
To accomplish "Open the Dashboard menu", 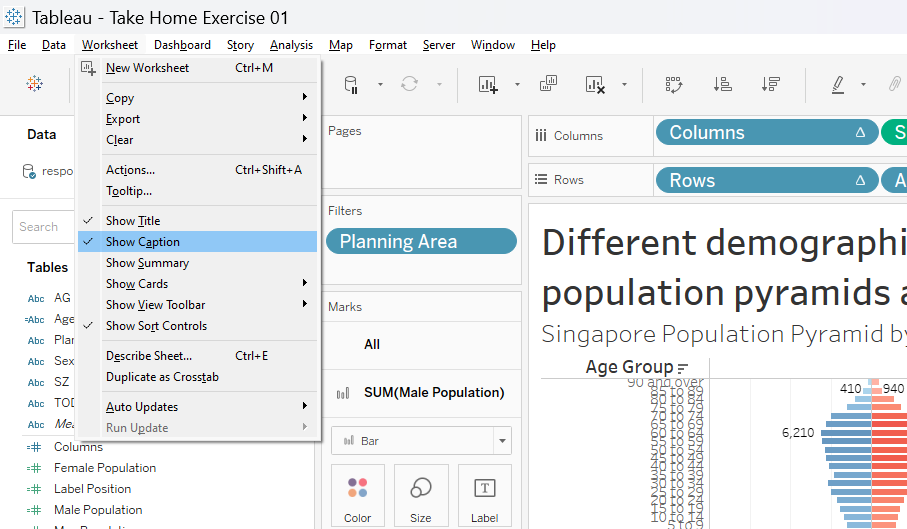I will [182, 45].
